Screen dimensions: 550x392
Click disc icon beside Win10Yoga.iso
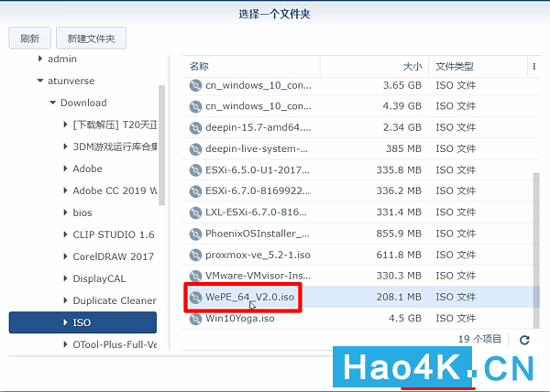[x=195, y=319]
